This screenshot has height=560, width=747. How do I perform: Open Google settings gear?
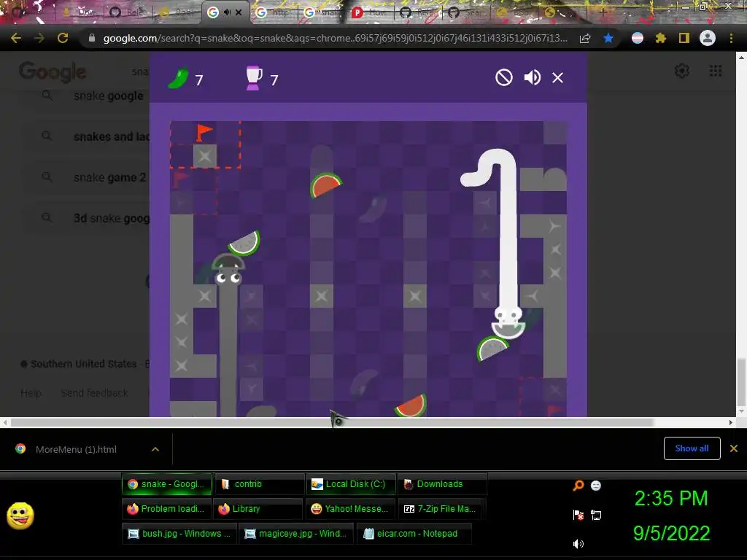tap(682, 71)
